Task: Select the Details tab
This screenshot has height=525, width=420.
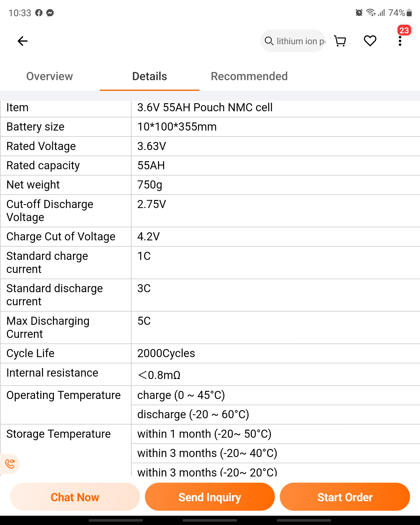Action: [149, 76]
